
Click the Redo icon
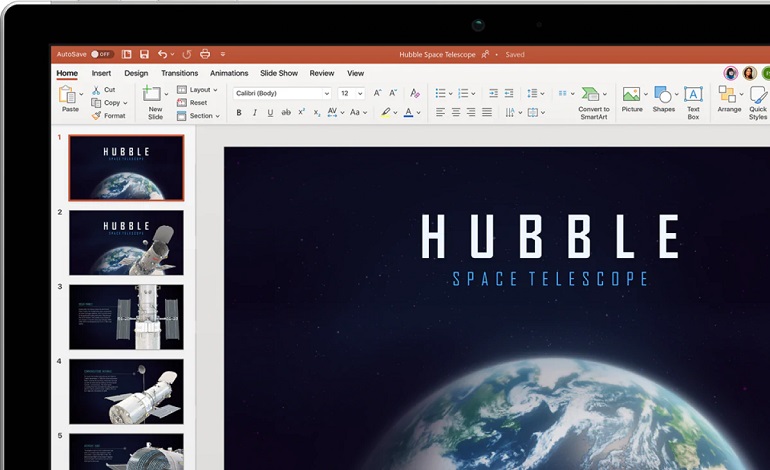coord(187,54)
